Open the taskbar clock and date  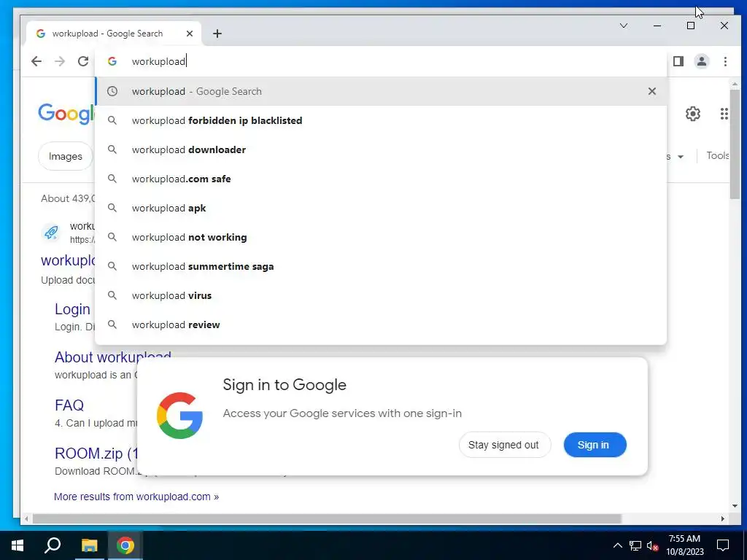click(684, 545)
